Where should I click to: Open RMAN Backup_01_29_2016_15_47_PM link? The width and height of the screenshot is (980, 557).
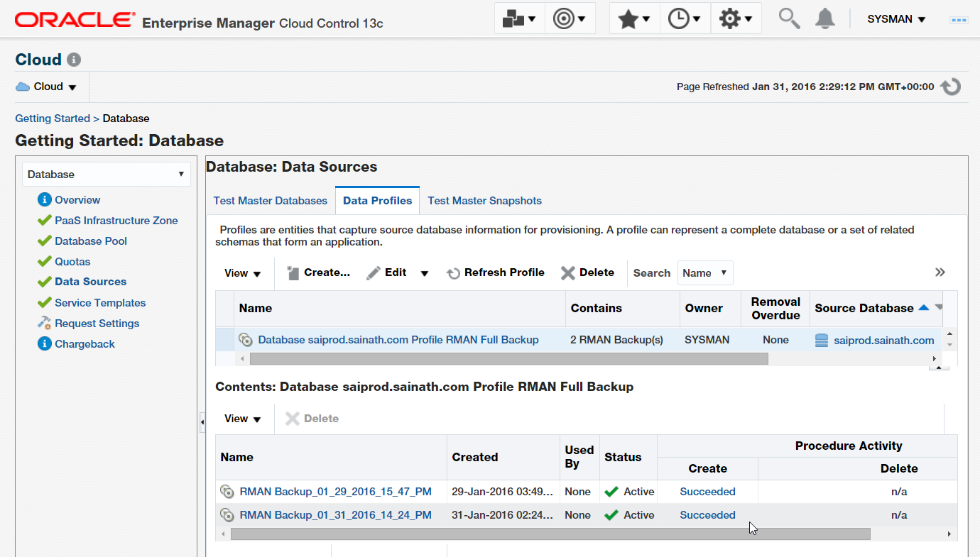point(335,491)
